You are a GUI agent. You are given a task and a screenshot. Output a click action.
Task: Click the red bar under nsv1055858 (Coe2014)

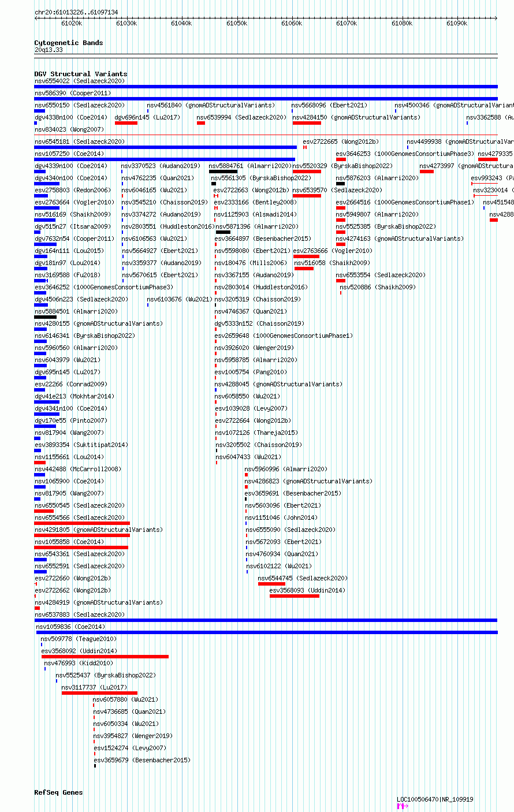81,547
